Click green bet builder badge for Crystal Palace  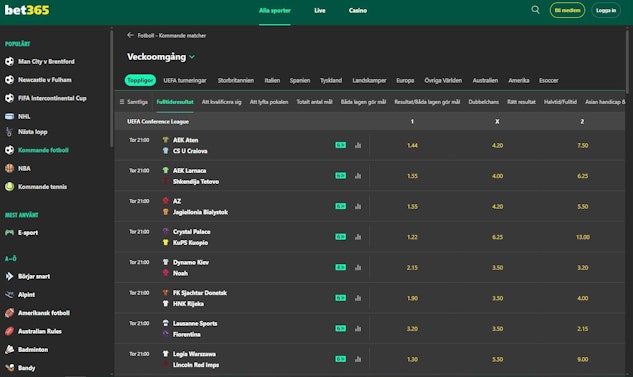pos(341,237)
